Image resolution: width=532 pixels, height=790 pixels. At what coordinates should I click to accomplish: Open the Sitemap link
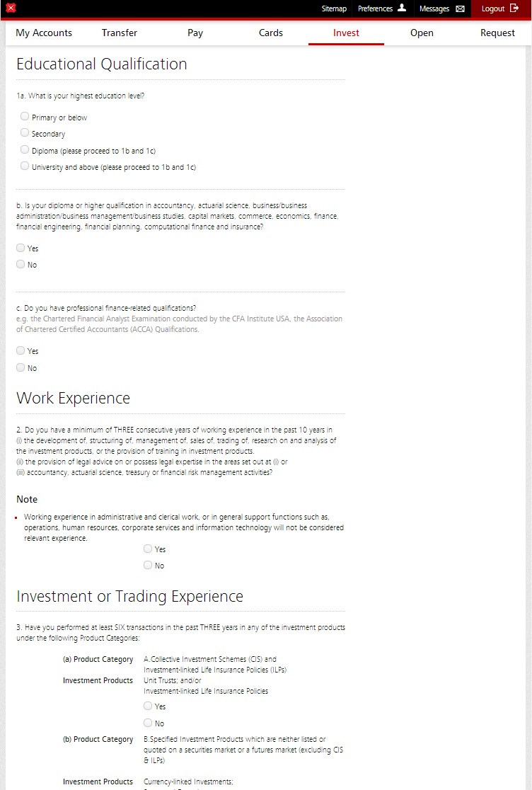tap(334, 8)
